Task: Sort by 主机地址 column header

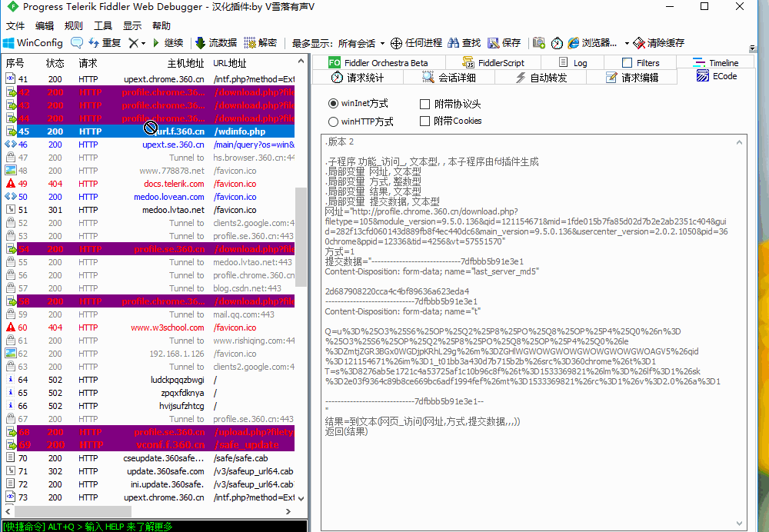Action: (185, 63)
